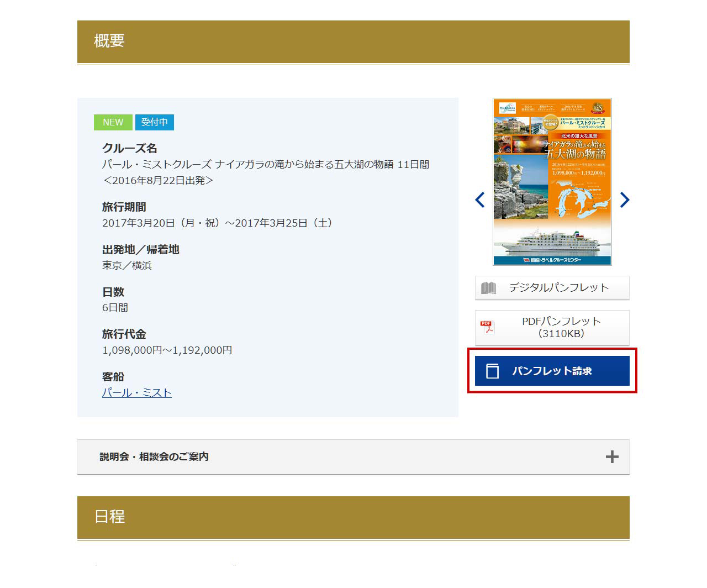
Task: Click the 受付中 blue label
Action: [155, 122]
